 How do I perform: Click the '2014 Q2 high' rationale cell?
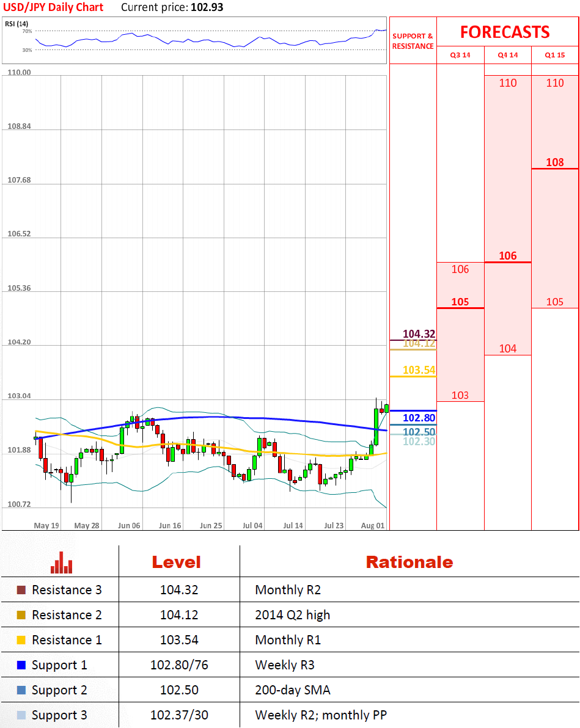(292, 615)
